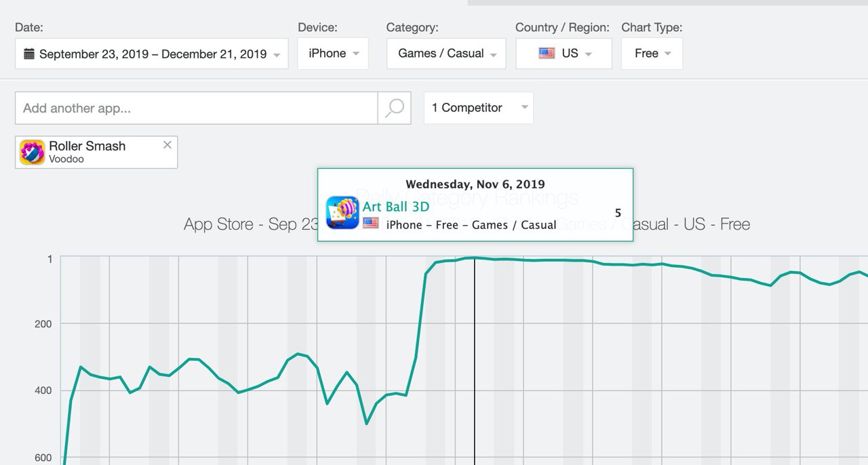Click the ranking line's lowest dip near 500
The image size is (868, 465).
366,424
